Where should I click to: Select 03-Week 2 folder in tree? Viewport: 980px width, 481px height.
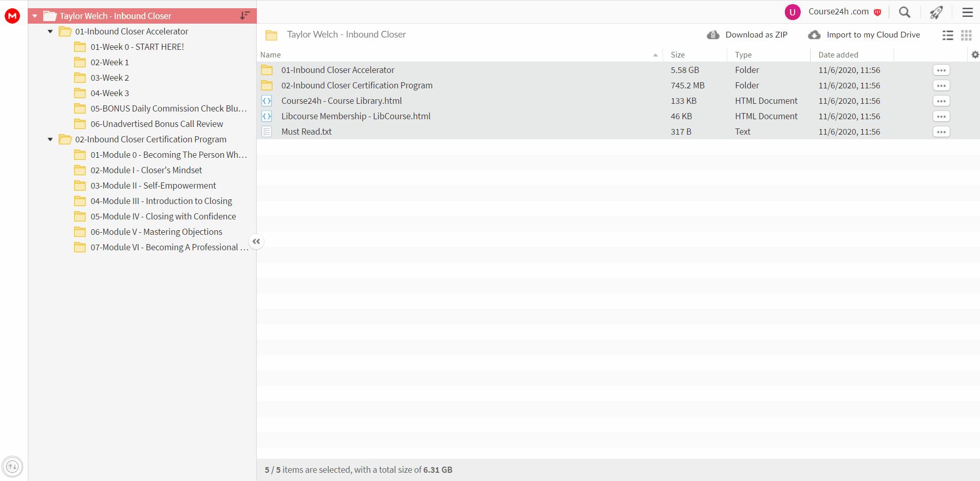pos(109,78)
